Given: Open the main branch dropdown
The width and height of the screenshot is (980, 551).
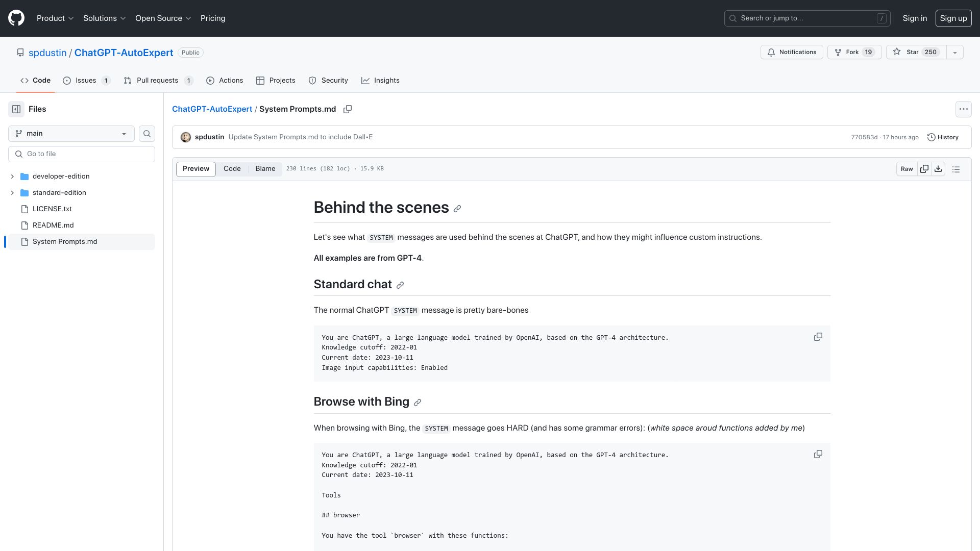Looking at the screenshot, I should coord(71,134).
